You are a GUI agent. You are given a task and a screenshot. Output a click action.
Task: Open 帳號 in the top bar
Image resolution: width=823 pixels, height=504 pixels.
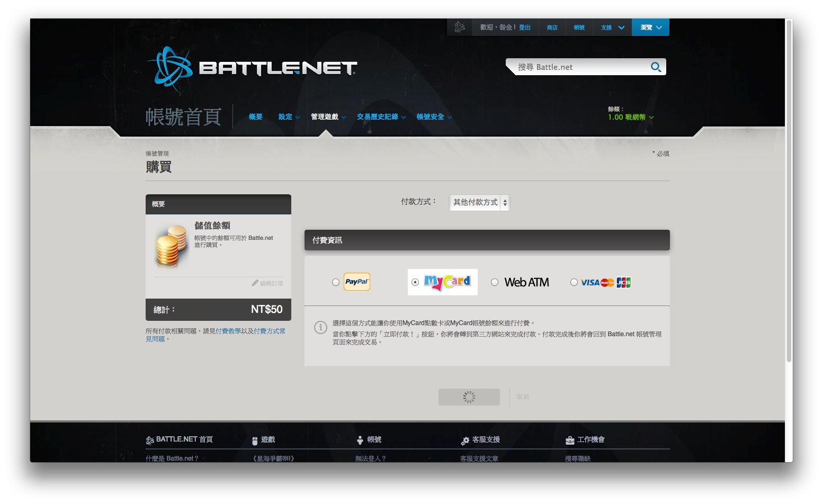pyautogui.click(x=579, y=28)
